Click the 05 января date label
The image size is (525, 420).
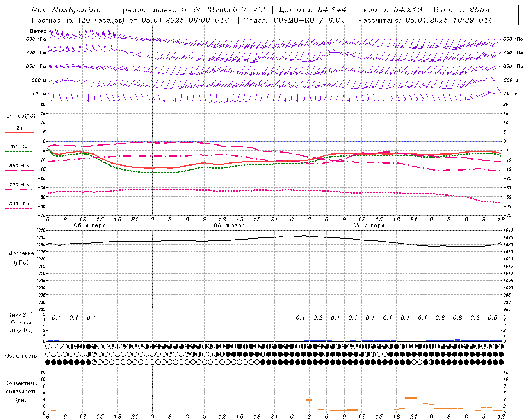coord(89,226)
